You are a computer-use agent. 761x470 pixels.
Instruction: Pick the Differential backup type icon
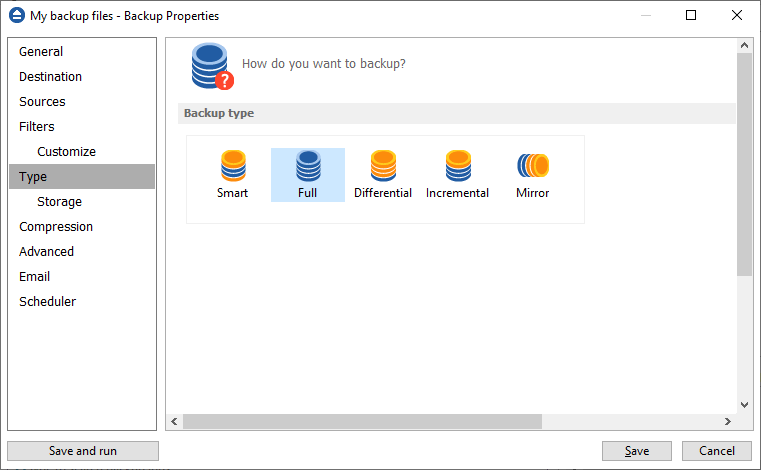pyautogui.click(x=383, y=166)
